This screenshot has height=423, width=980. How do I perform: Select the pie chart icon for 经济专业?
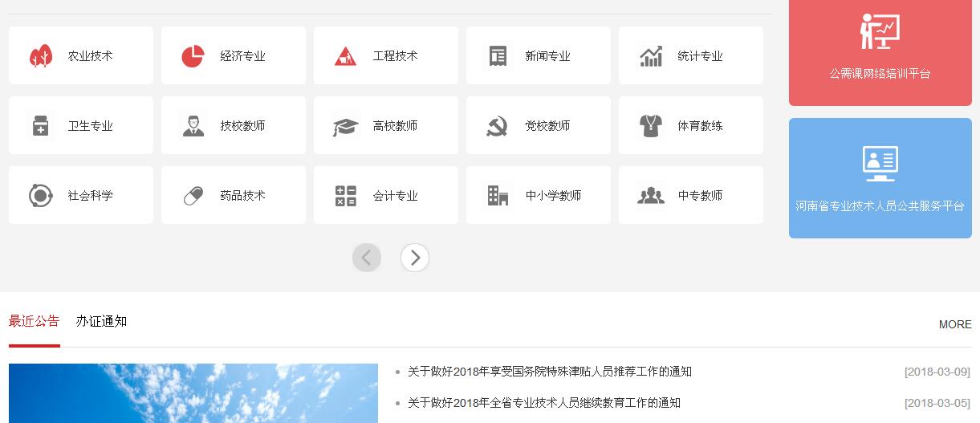point(193,56)
